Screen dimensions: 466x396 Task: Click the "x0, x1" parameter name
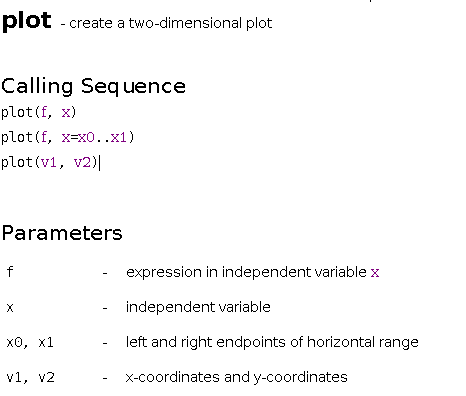pos(30,343)
